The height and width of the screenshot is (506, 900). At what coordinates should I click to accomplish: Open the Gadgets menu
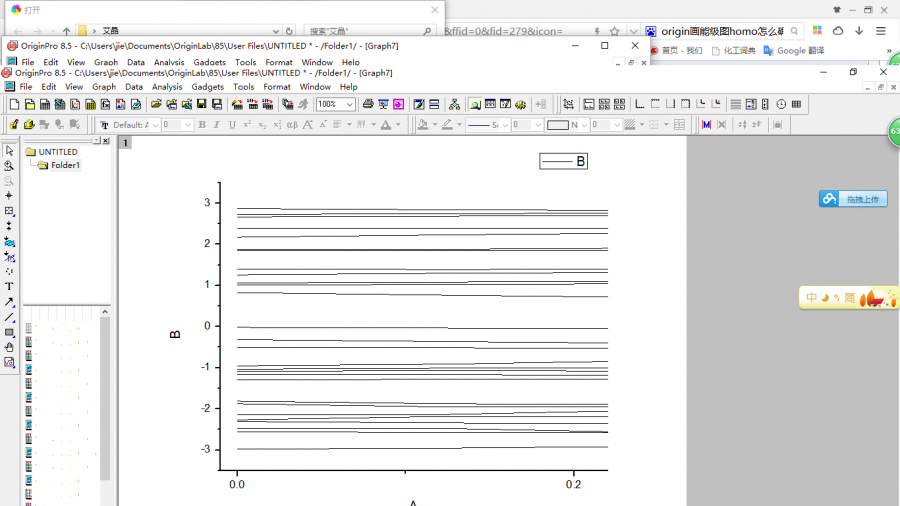tap(208, 87)
